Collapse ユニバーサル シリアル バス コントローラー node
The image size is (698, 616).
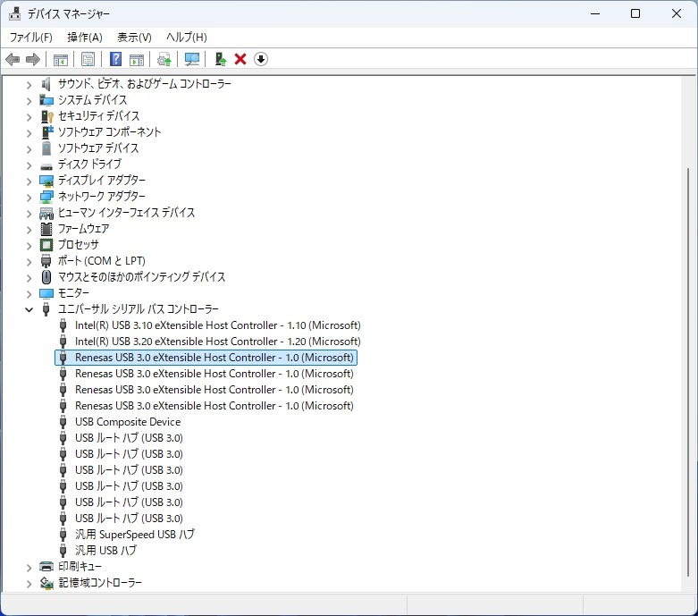(29, 309)
